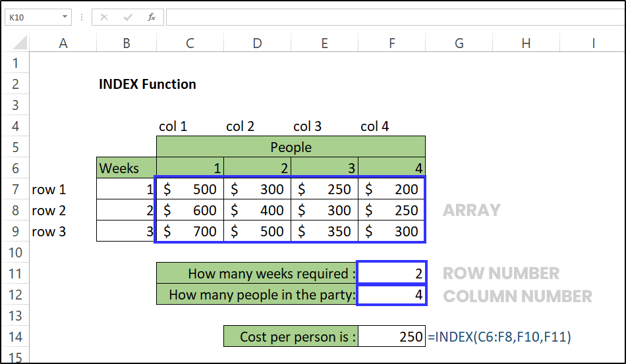Select the $500 cell in row 9
This screenshot has width=626, height=364.
(x=257, y=231)
